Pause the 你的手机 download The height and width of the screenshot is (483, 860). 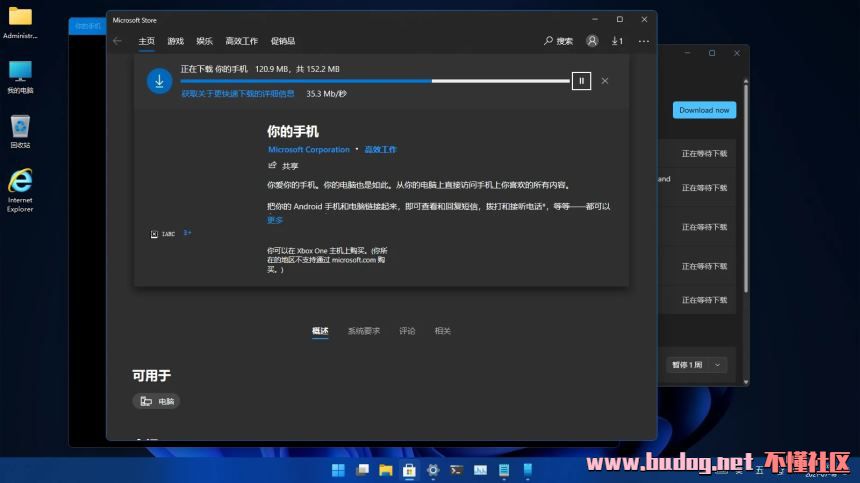point(581,81)
